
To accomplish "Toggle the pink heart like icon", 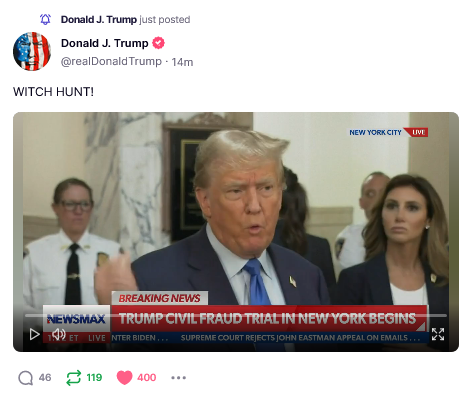I will pyautogui.click(x=124, y=378).
